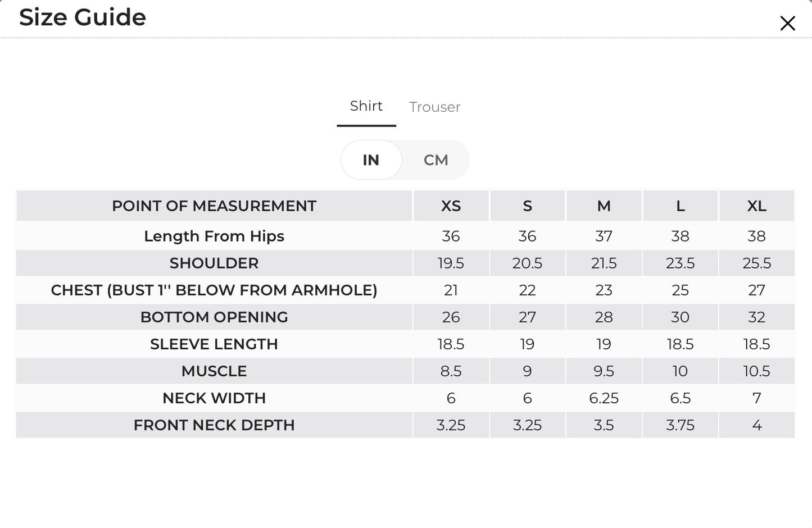The height and width of the screenshot is (528, 812).
Task: Click the CHEST measurement row label
Action: tap(214, 290)
